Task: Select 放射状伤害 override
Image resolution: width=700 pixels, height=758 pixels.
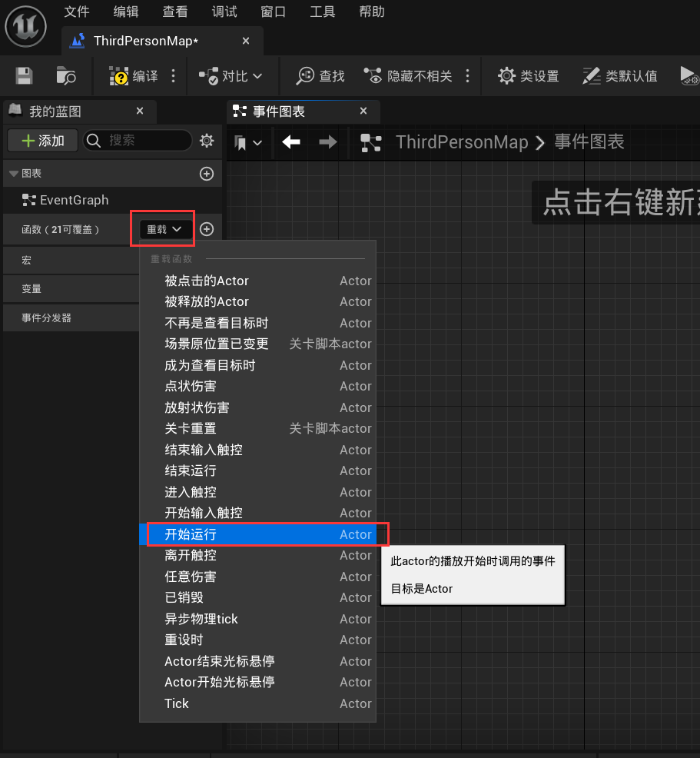Action: pos(257,407)
